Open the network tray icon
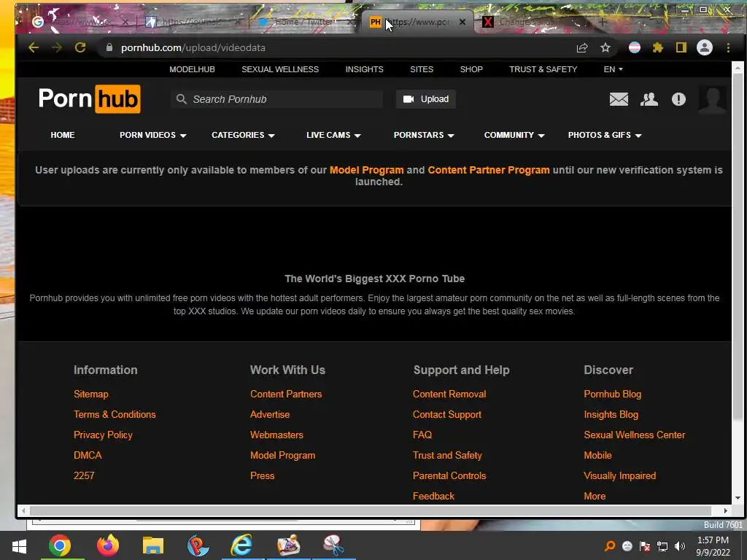Image resolution: width=747 pixels, height=560 pixels. click(x=662, y=546)
